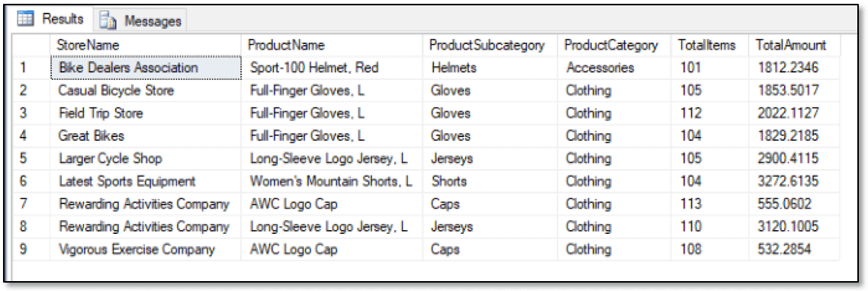Select the Field Trip Store cell

(146, 114)
